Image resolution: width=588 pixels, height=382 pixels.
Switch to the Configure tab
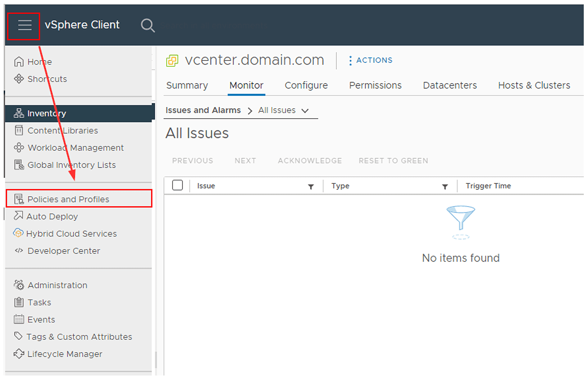coord(306,85)
